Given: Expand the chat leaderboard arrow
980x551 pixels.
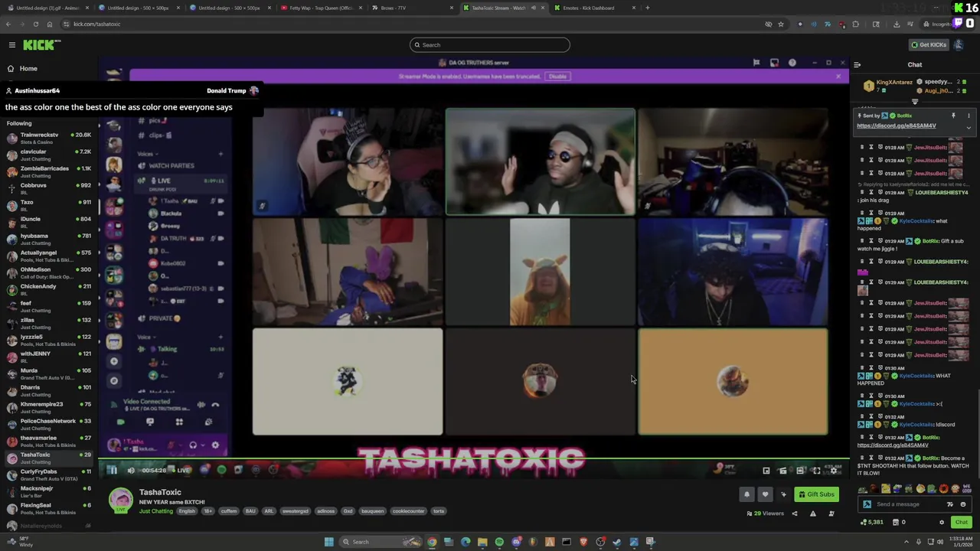Looking at the screenshot, I should [915, 102].
